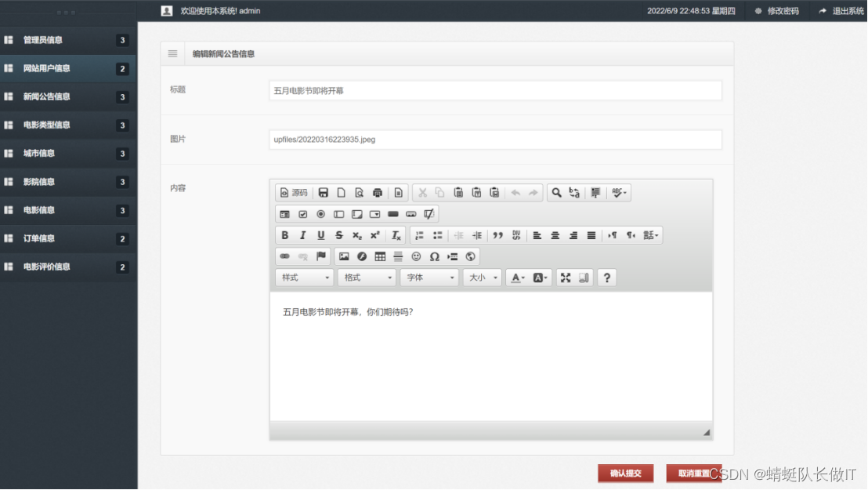Open the templates icon
868x490 pixels.
pyautogui.click(x=399, y=193)
